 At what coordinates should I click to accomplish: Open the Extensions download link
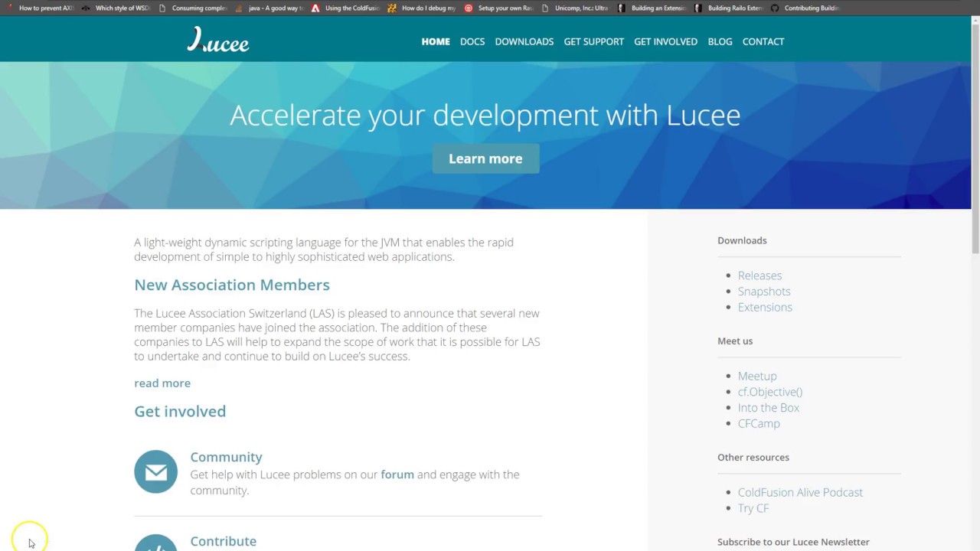765,307
